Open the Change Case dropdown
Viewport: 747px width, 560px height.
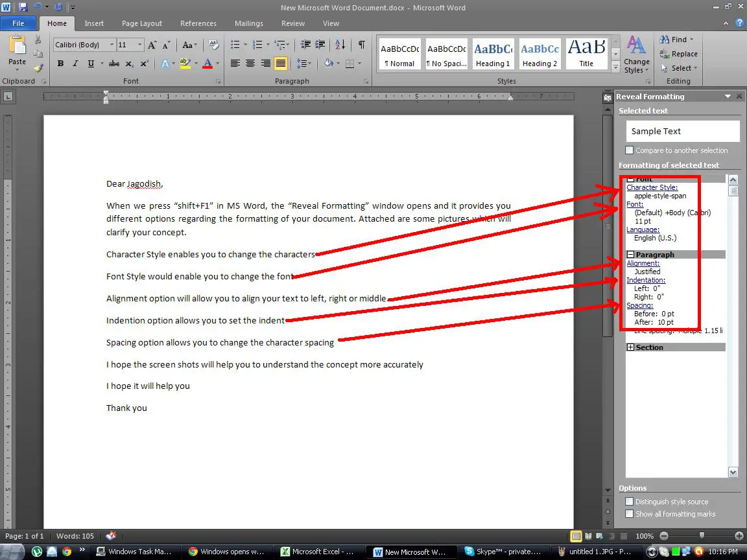189,45
